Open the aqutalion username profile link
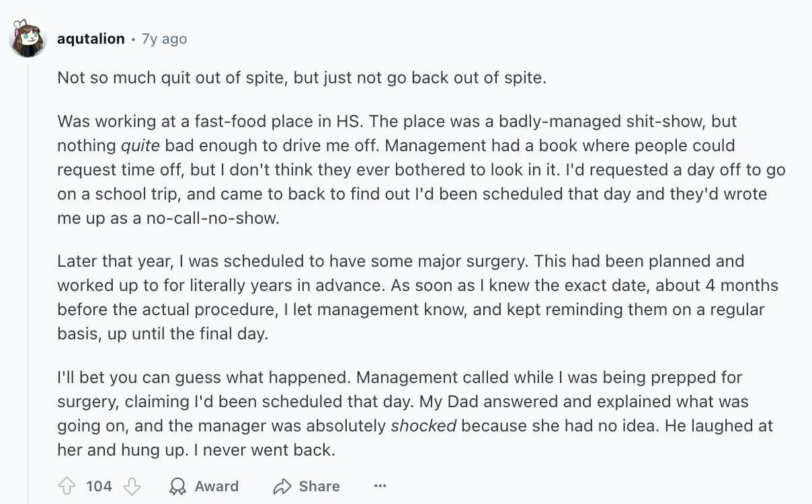Screen dimensions: 812x504 [91, 39]
